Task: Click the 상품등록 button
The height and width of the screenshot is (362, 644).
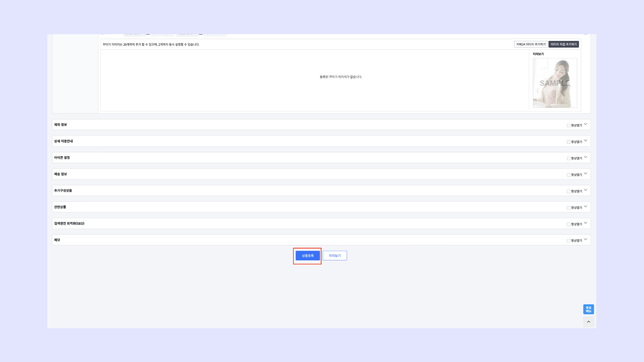Action: tap(308, 256)
